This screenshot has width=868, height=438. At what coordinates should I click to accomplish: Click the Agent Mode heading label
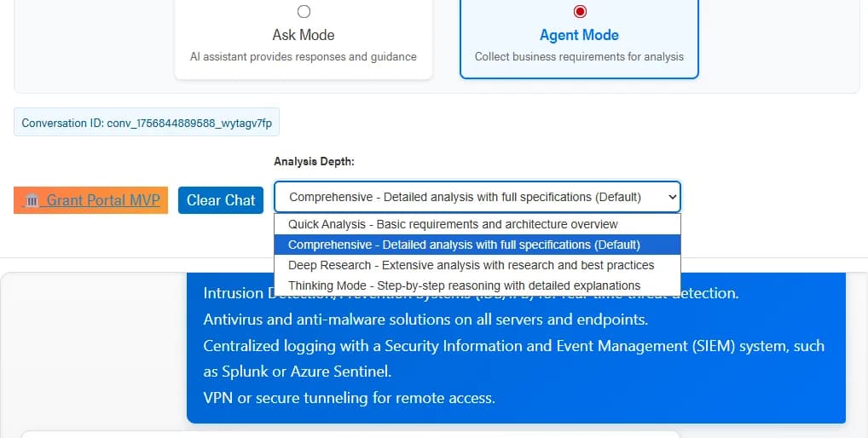(x=579, y=35)
